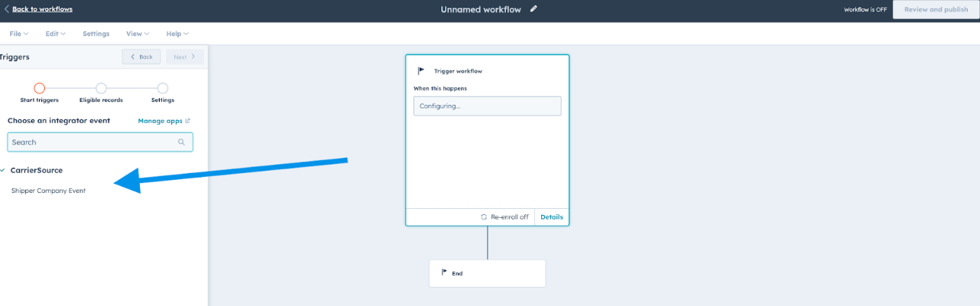The height and width of the screenshot is (306, 980).
Task: Click the Workflow is OFF status
Action: click(x=865, y=10)
